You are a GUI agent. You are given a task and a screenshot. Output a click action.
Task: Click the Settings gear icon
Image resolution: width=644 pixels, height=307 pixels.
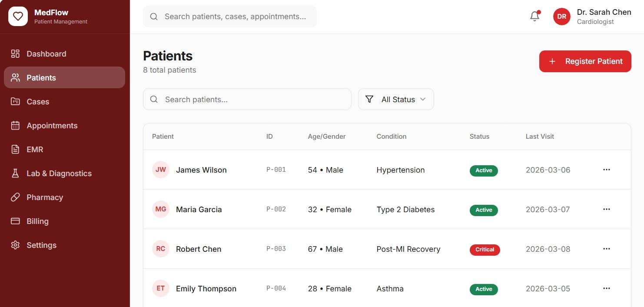click(x=15, y=245)
